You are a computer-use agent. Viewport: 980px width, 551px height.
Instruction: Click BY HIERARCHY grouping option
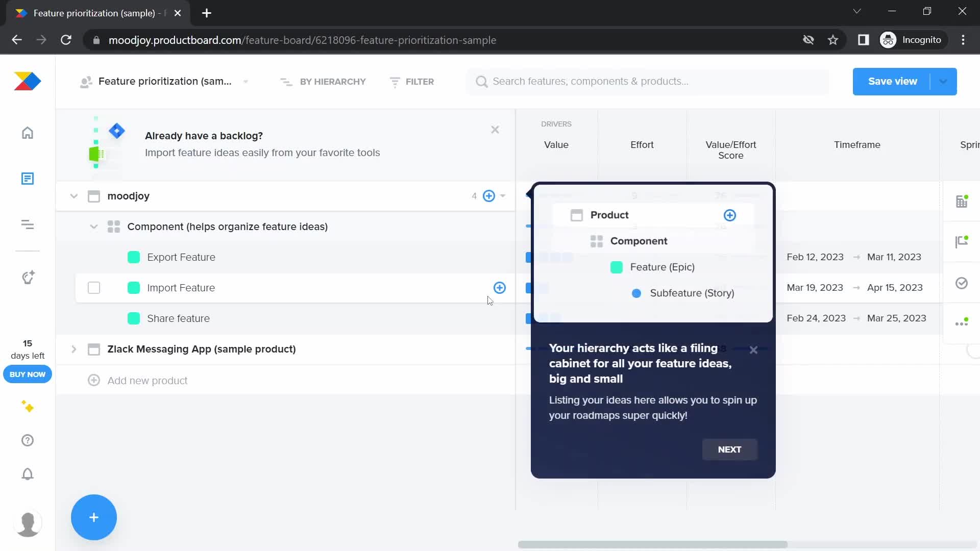pyautogui.click(x=323, y=82)
